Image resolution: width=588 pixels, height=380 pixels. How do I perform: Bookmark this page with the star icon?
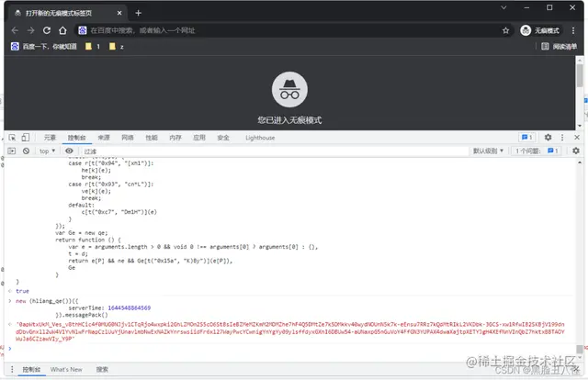click(x=505, y=30)
